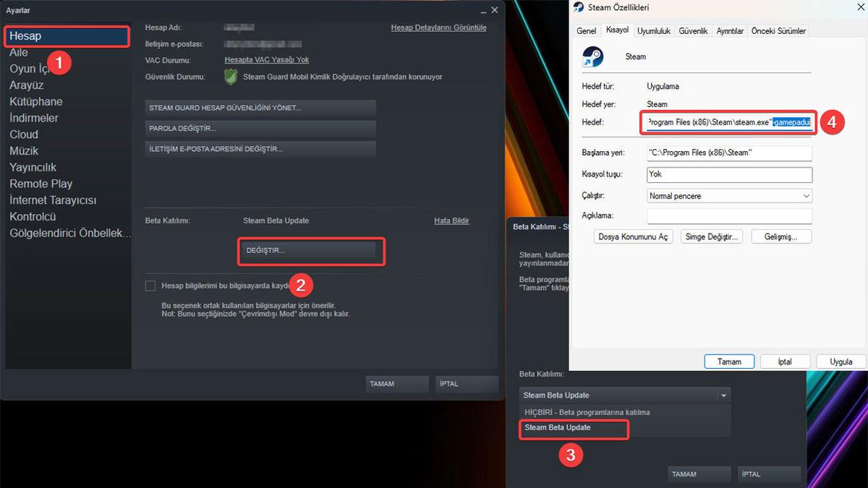Open the Çalıştır dropdown showing 'Normal pencere'
The height and width of the screenshot is (488, 868).
(728, 195)
